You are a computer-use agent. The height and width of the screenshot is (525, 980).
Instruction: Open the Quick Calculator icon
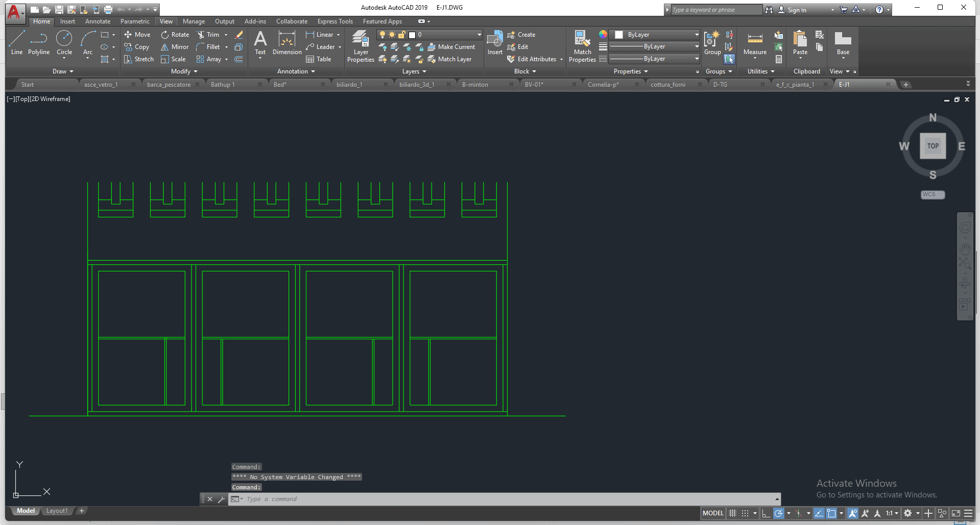(x=779, y=59)
